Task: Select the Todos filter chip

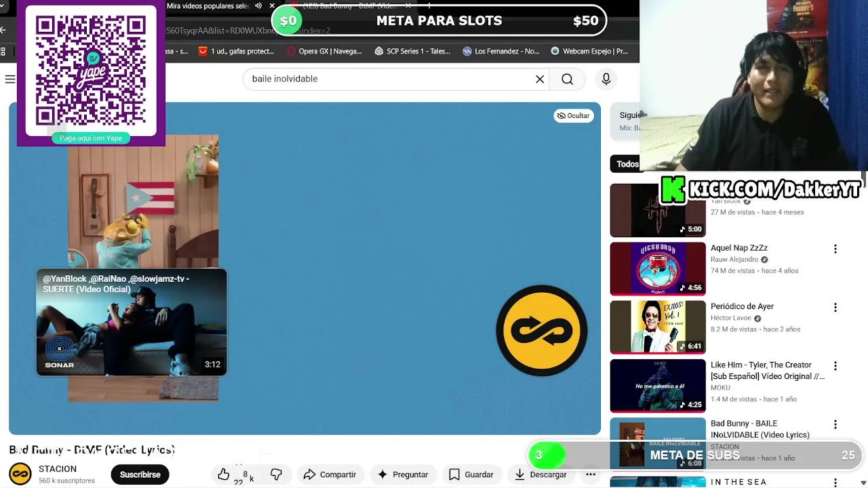Action: click(x=627, y=164)
